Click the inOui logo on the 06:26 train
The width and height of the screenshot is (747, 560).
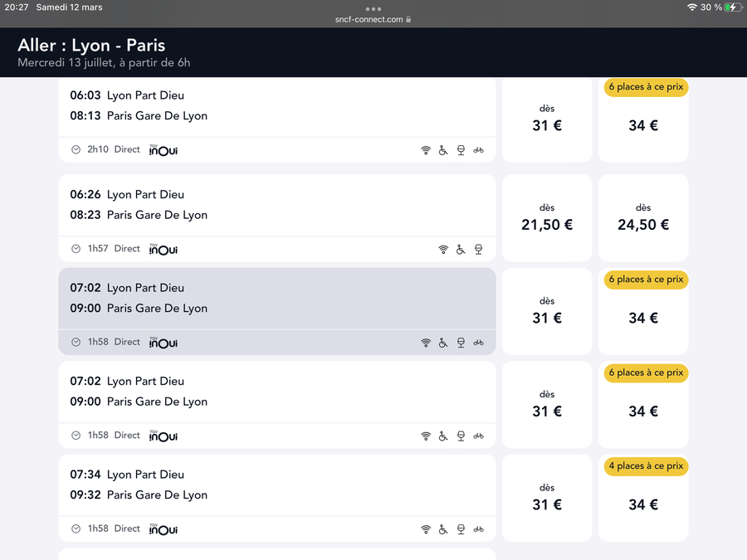pos(164,249)
